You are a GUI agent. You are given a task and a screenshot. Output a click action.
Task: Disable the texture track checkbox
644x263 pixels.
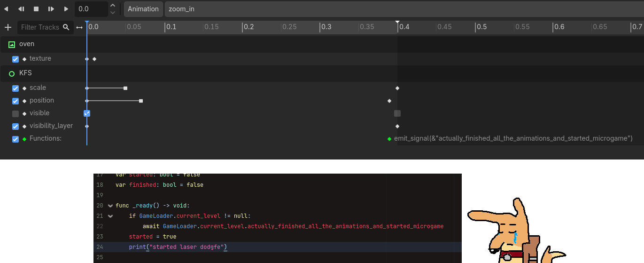(16, 59)
